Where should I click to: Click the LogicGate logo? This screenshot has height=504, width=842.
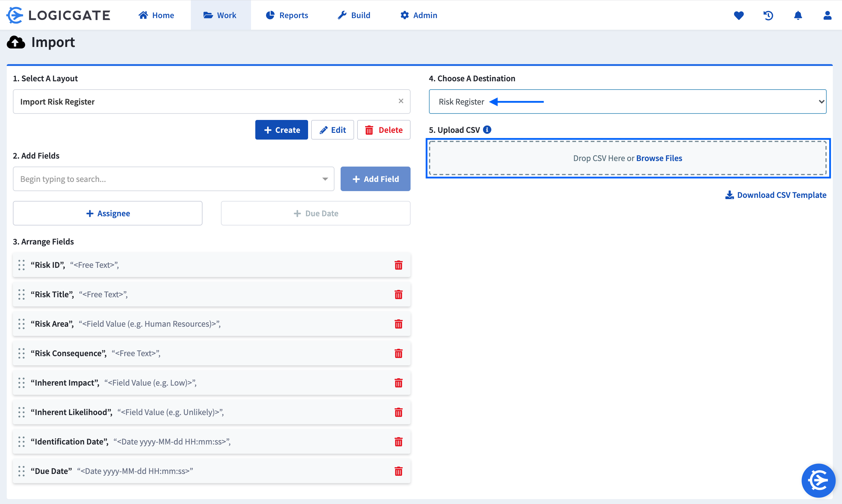coord(58,15)
